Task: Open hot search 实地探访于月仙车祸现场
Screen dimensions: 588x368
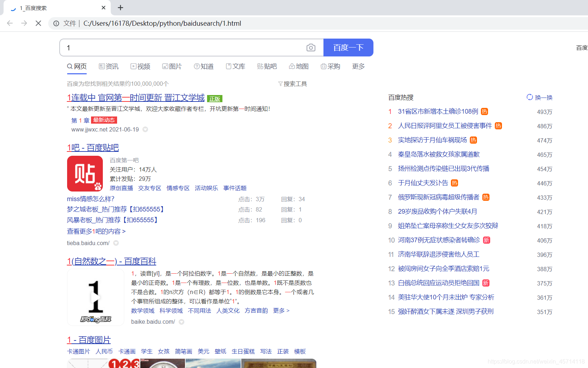Action: tap(432, 140)
